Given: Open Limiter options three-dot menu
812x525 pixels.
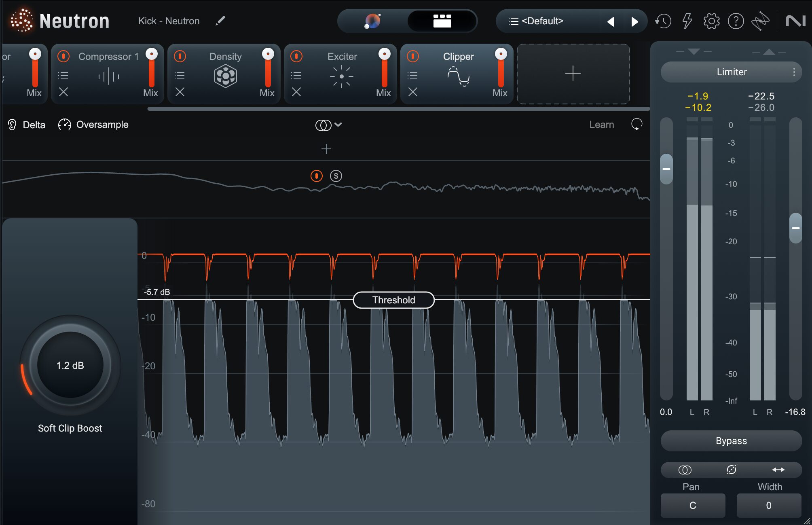Looking at the screenshot, I should click(794, 72).
